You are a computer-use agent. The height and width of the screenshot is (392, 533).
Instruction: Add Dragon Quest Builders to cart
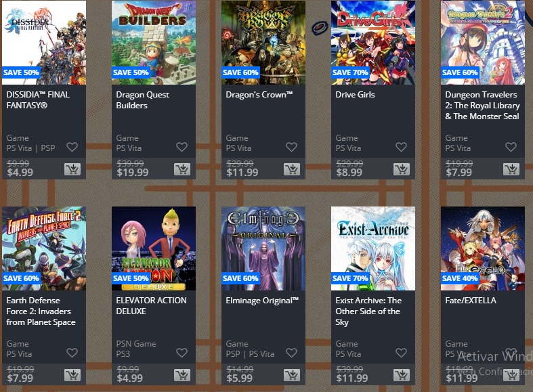tap(182, 169)
